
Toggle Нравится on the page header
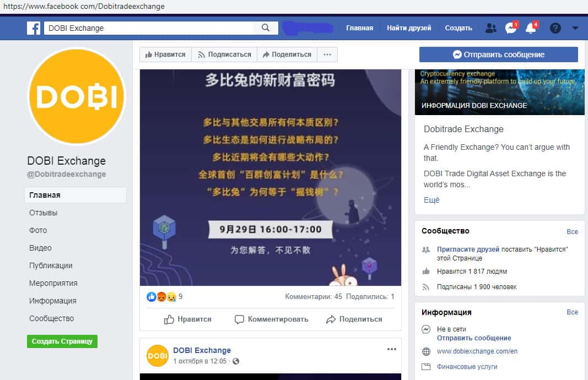pos(165,55)
